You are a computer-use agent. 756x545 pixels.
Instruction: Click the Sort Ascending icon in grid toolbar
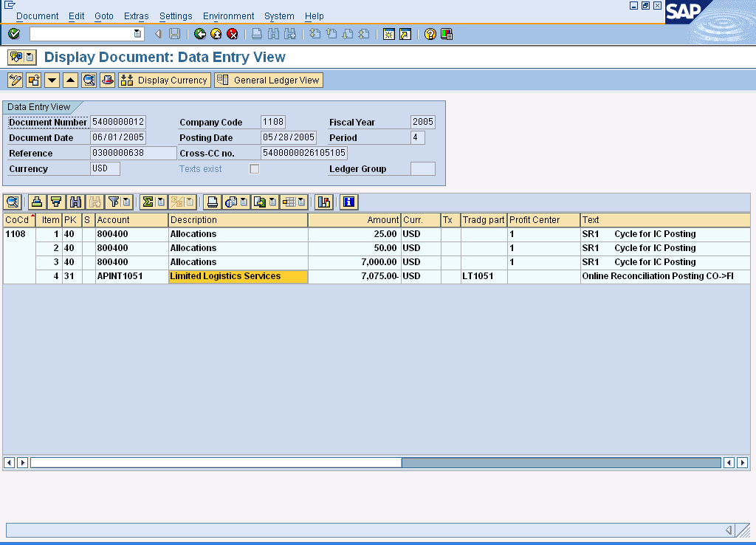tap(37, 202)
